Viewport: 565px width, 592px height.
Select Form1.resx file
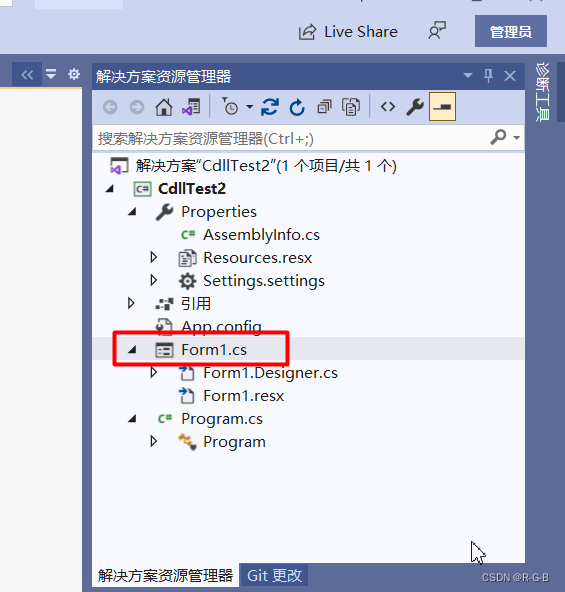[x=244, y=396]
